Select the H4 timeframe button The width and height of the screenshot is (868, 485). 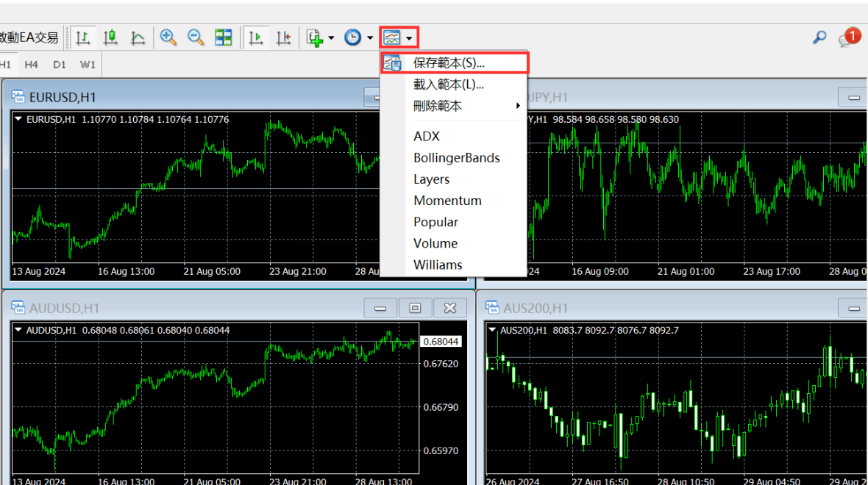tap(31, 65)
